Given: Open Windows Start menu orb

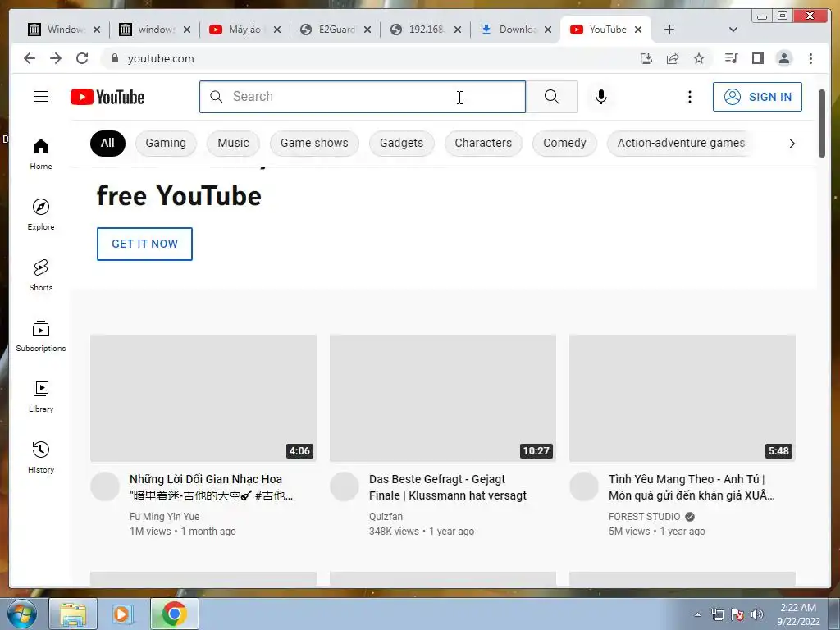Looking at the screenshot, I should pos(22,614).
